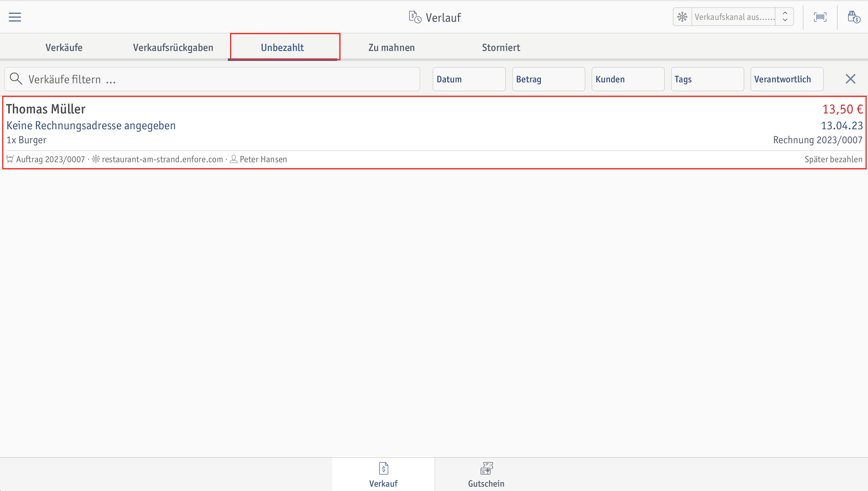Click the Verkauf document icon

click(x=383, y=468)
